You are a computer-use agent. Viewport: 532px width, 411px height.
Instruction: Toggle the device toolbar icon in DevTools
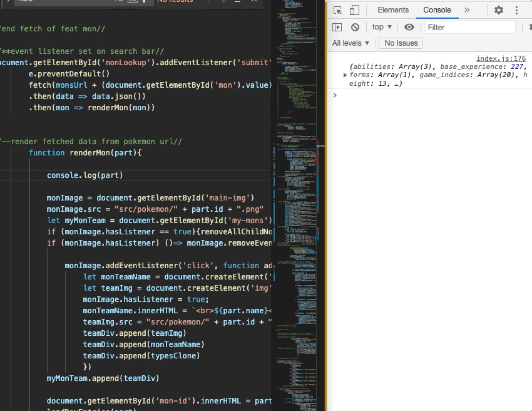click(354, 10)
